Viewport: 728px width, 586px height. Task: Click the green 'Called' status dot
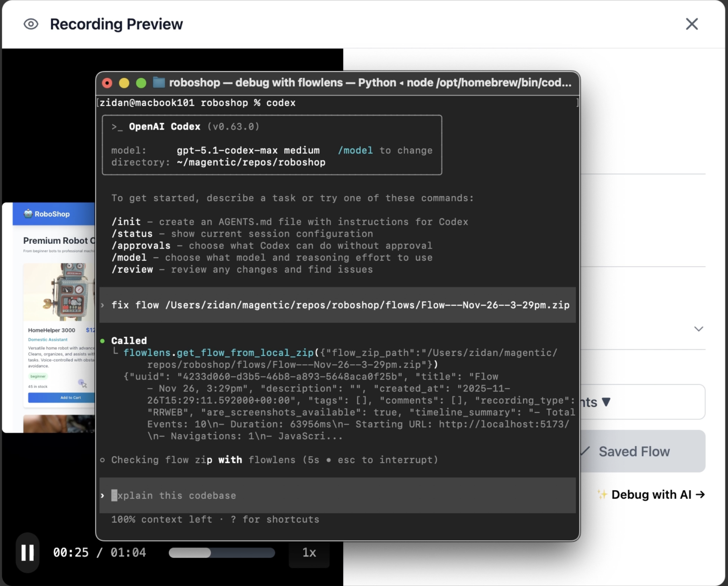103,341
